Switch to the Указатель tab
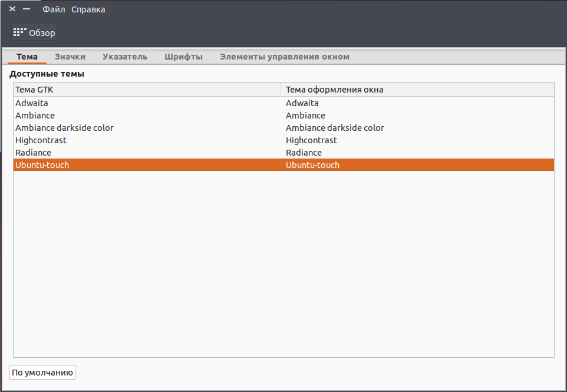The height and width of the screenshot is (392, 567). coord(125,57)
